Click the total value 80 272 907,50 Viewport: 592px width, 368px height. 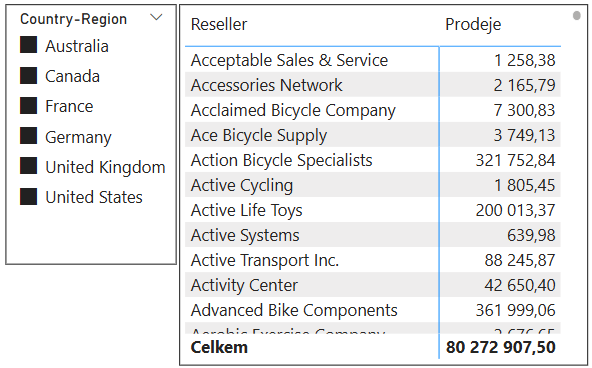[x=501, y=347]
